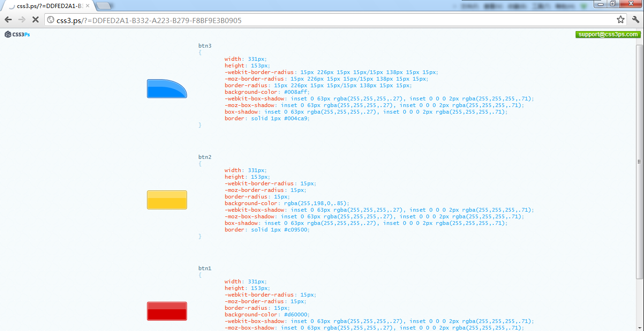
Task: Click the browser forward arrow
Action: point(22,20)
